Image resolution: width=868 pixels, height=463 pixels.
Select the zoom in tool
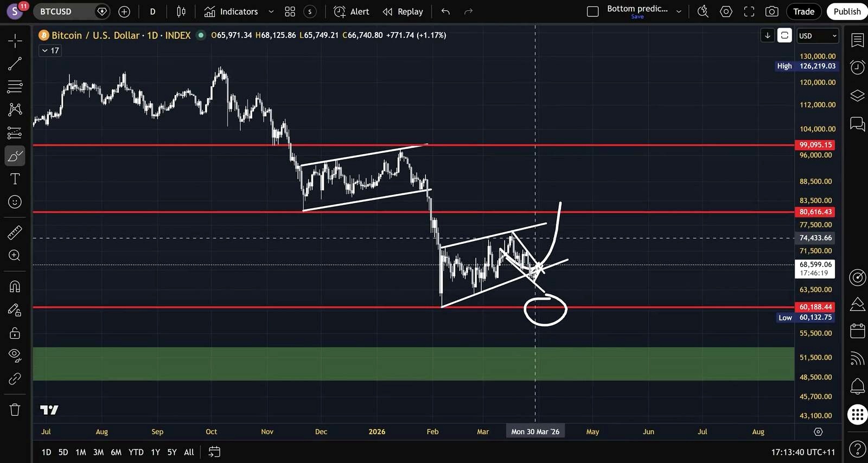point(15,256)
